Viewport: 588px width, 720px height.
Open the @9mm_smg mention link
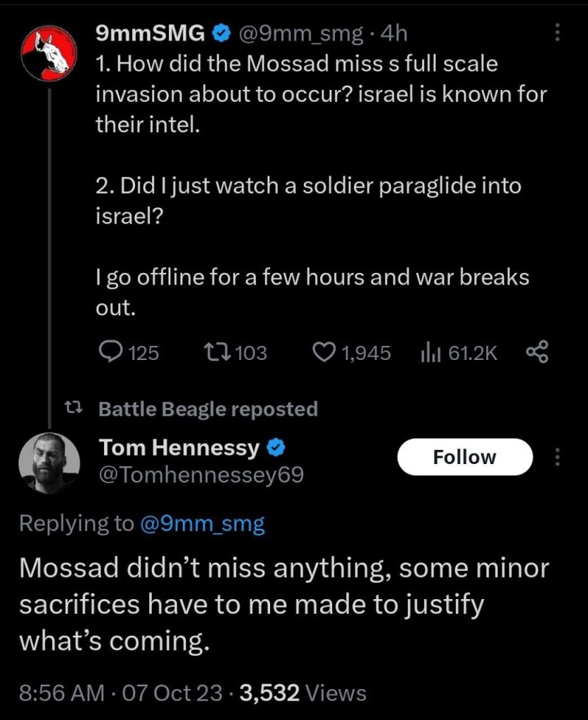pos(203,524)
